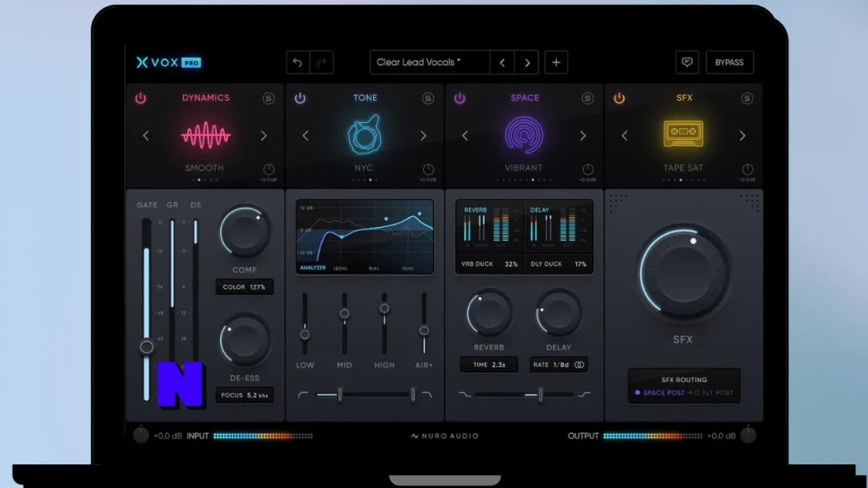Open the Clear Lead Vocals preset name
This screenshot has height=488, width=868.
430,63
